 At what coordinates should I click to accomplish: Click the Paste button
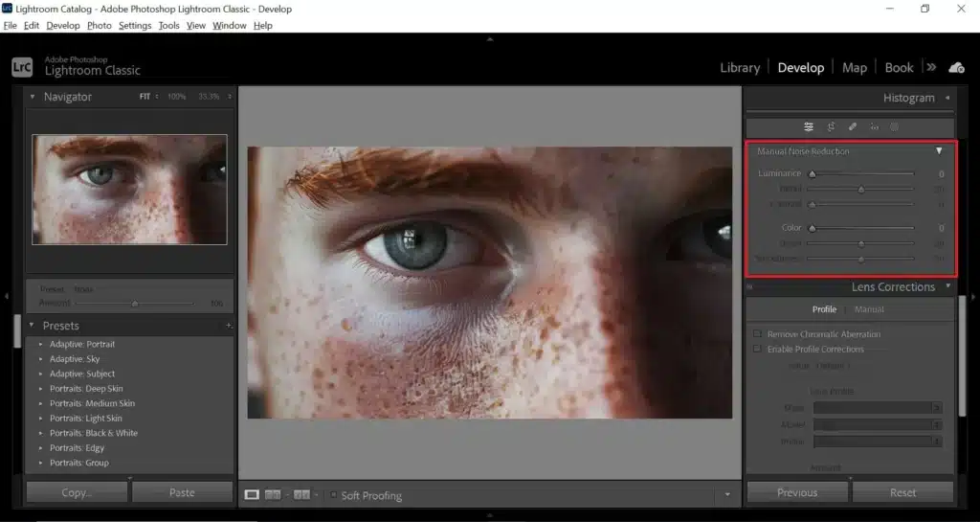tap(182, 492)
